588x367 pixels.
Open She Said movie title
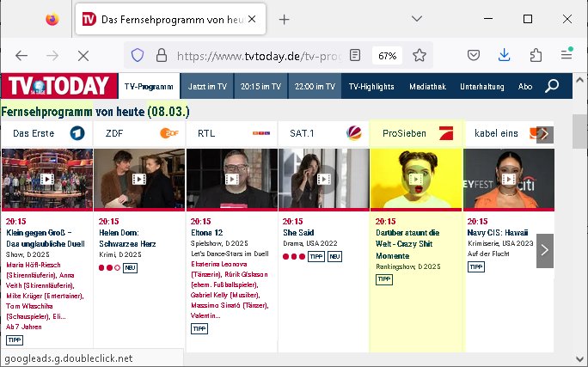[298, 233]
